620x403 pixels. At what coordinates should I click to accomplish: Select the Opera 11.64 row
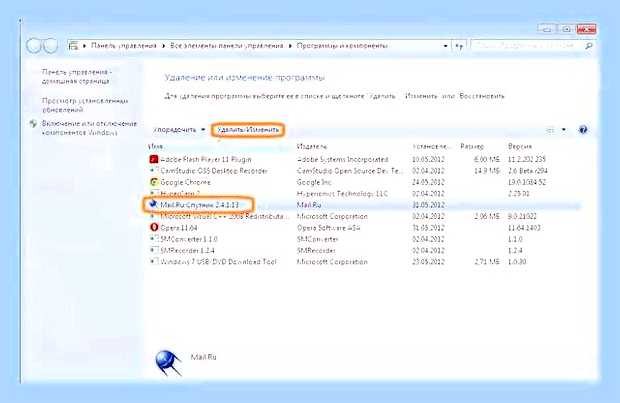click(x=364, y=227)
